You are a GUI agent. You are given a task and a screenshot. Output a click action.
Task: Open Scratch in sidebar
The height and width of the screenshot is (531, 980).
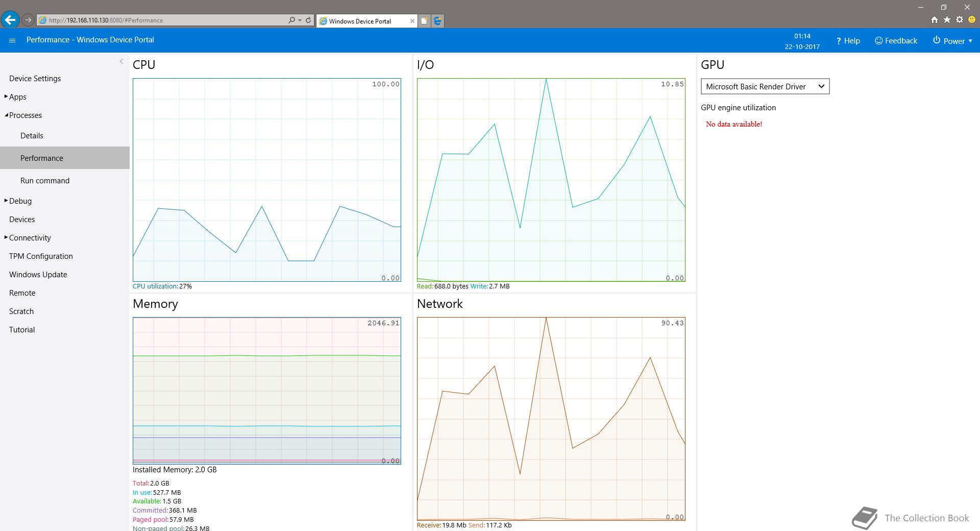click(x=21, y=311)
